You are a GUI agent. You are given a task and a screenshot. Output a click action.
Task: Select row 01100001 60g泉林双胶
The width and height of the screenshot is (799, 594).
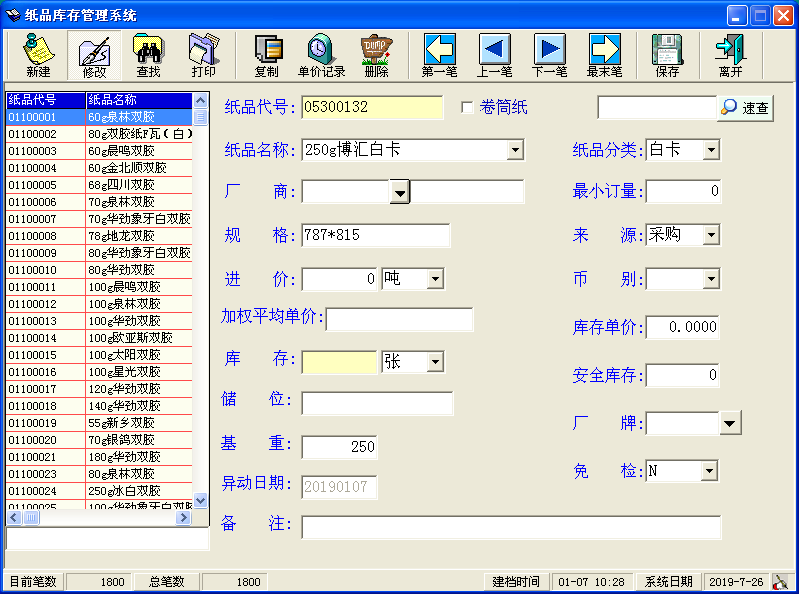click(99, 117)
